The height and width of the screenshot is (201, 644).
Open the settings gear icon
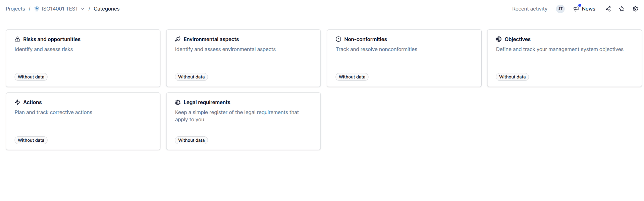(x=635, y=9)
